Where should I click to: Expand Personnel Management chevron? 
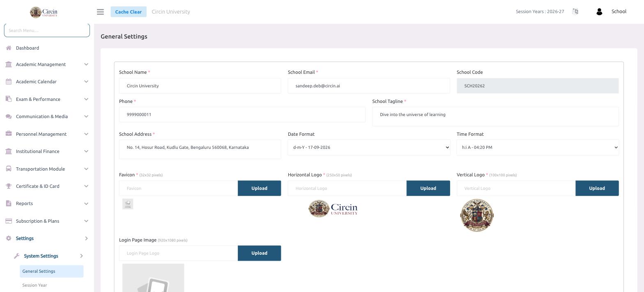tap(86, 134)
